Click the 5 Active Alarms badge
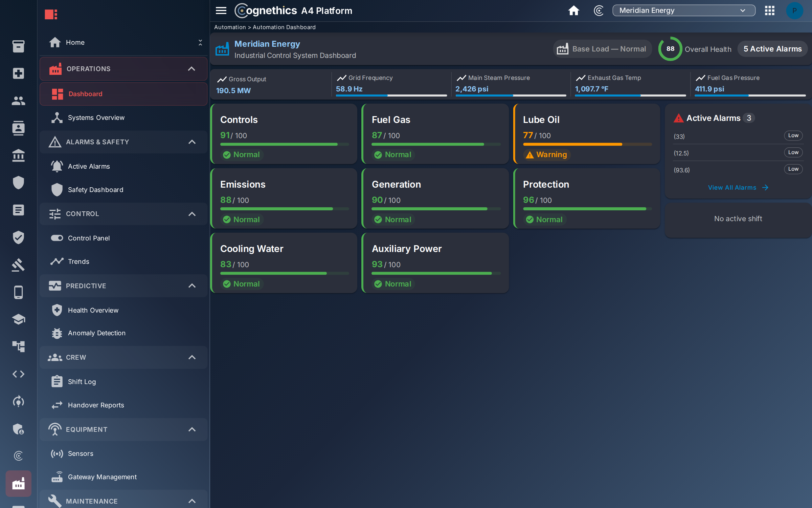The height and width of the screenshot is (508, 812). click(772, 49)
